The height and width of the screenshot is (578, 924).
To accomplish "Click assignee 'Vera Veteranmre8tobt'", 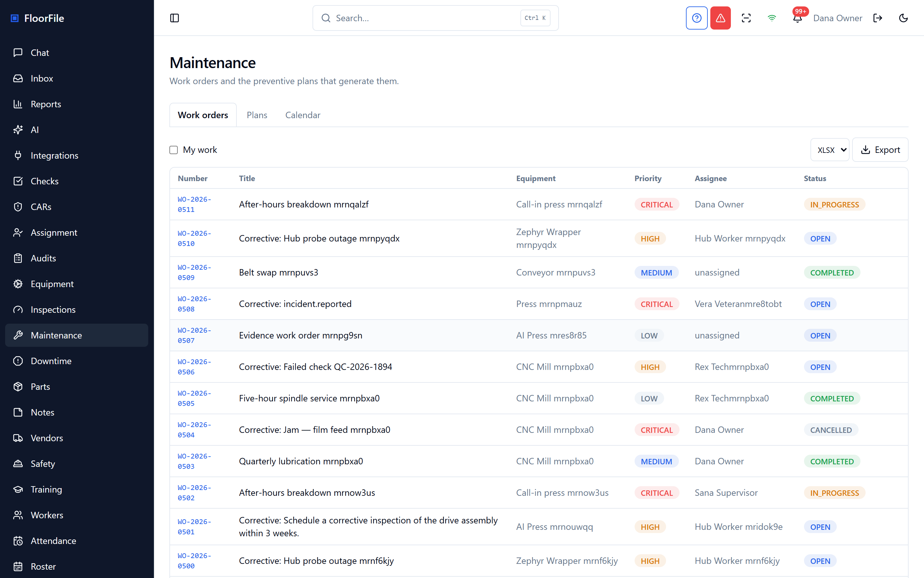I will [738, 304].
